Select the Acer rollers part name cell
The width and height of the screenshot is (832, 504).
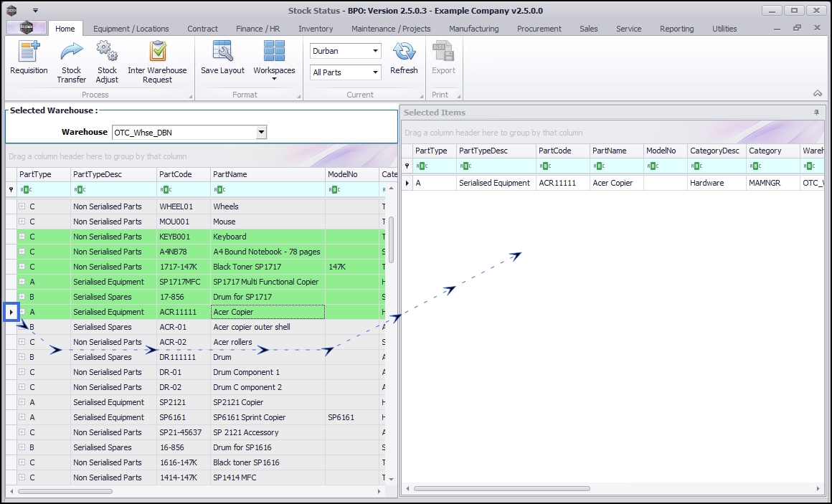click(x=268, y=342)
